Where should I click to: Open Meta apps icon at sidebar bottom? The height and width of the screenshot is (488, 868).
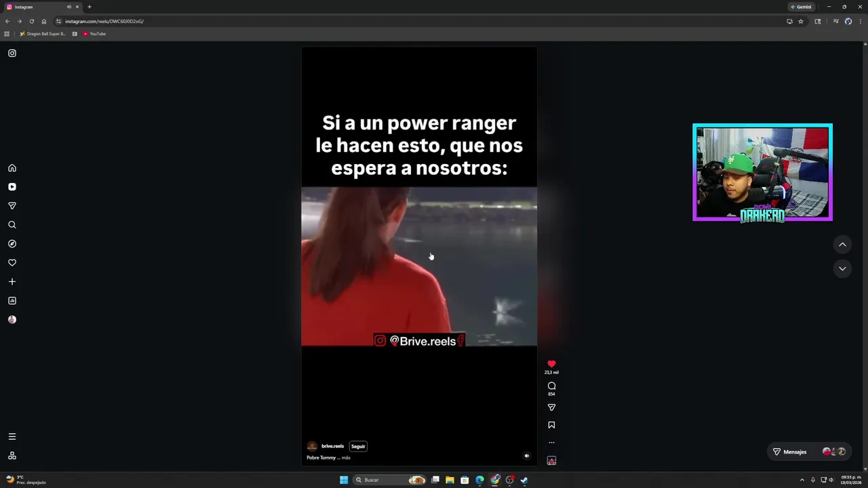click(x=12, y=455)
